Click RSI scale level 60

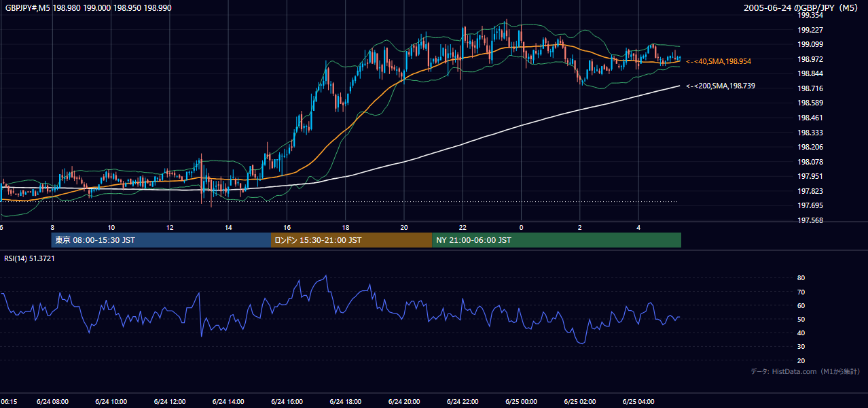(x=801, y=305)
